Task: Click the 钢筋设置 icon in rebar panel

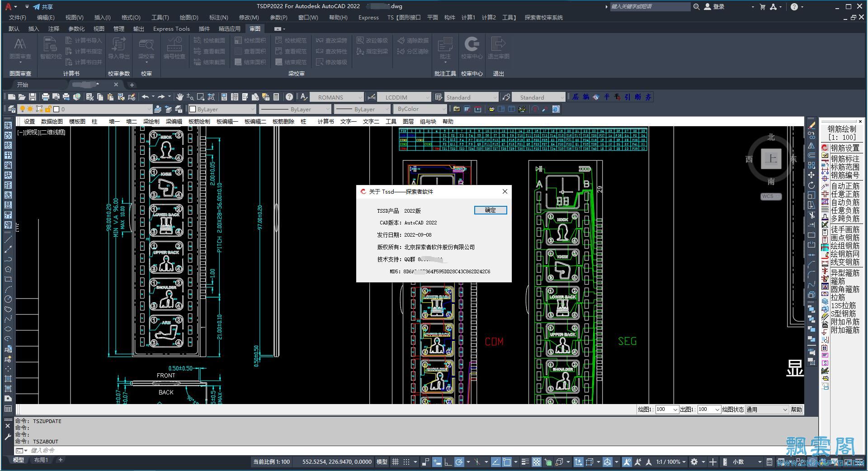Action: click(x=825, y=148)
